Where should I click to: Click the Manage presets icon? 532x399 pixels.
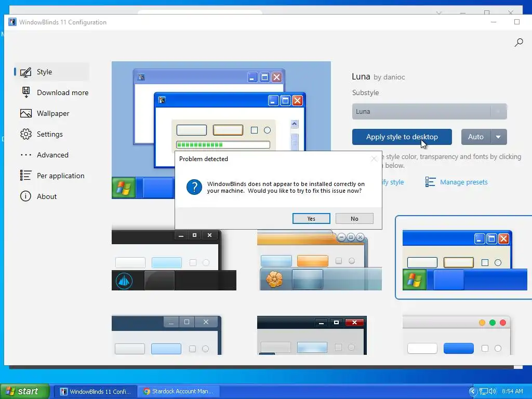coord(430,182)
